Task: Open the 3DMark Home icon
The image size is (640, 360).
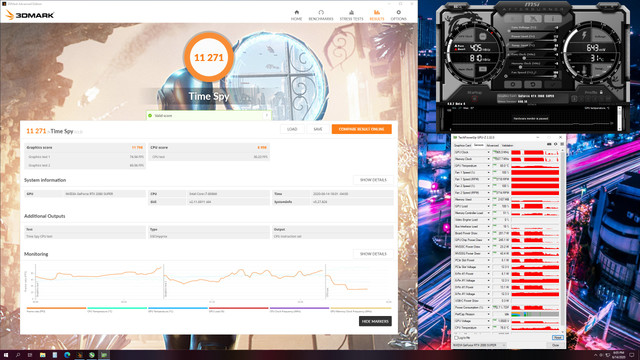Action: point(296,15)
